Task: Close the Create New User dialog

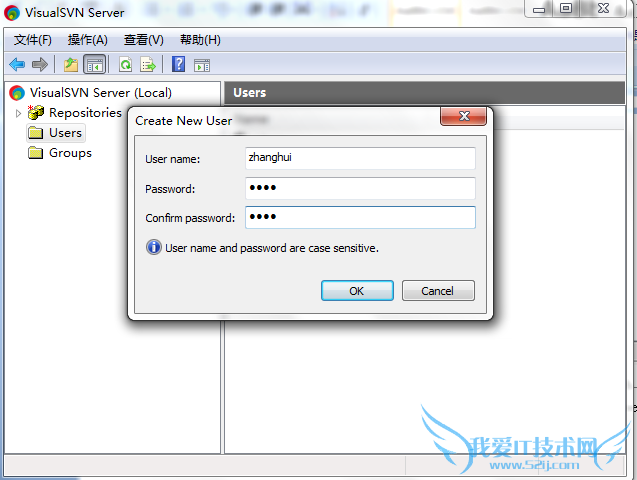Action: tap(464, 116)
